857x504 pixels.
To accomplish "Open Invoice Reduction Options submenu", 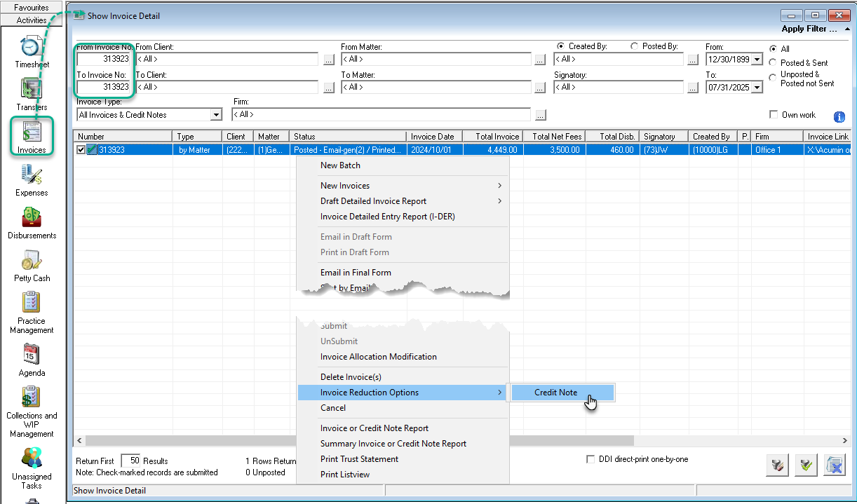I will pyautogui.click(x=403, y=393).
